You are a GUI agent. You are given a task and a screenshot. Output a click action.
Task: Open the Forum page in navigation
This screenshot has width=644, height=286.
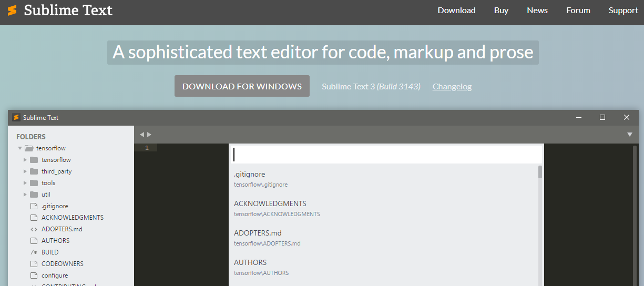(578, 11)
